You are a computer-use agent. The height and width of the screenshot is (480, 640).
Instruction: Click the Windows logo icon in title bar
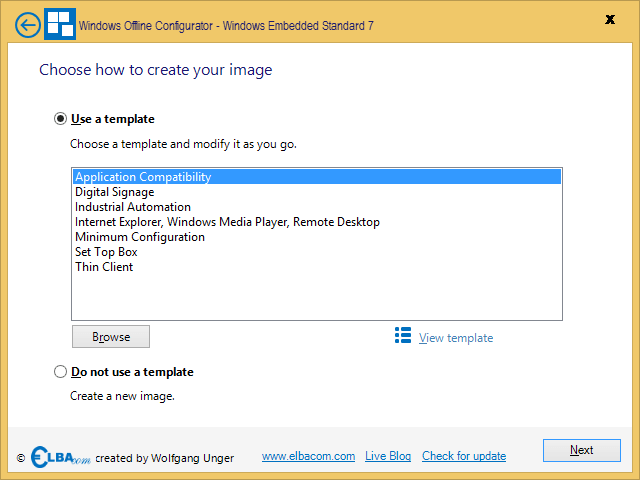coord(60,24)
